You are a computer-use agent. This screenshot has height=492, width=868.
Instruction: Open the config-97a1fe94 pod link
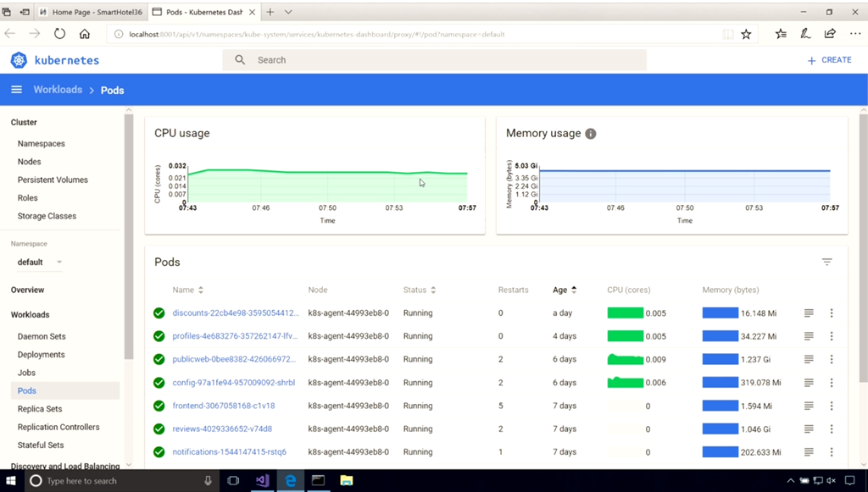[x=233, y=383]
